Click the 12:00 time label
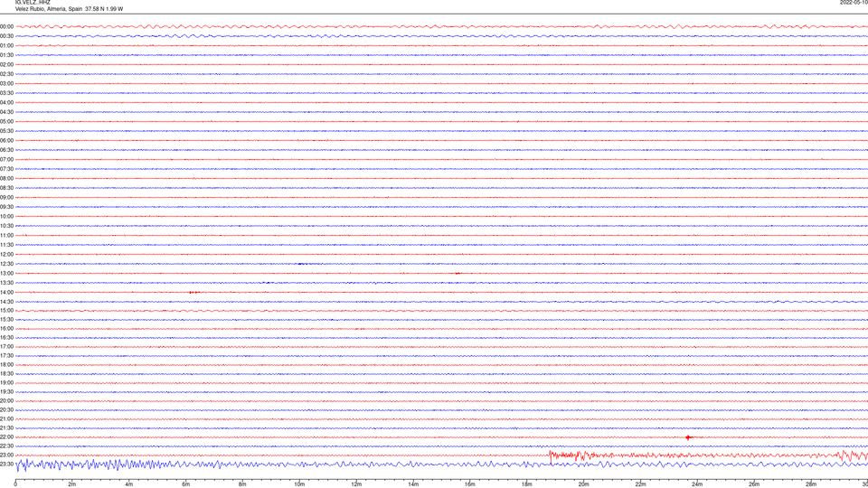This screenshot has height=488, width=868. click(6, 255)
